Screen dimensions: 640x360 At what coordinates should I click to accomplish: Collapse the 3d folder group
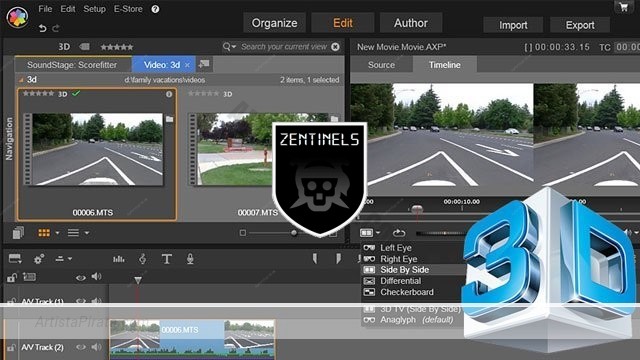21,80
